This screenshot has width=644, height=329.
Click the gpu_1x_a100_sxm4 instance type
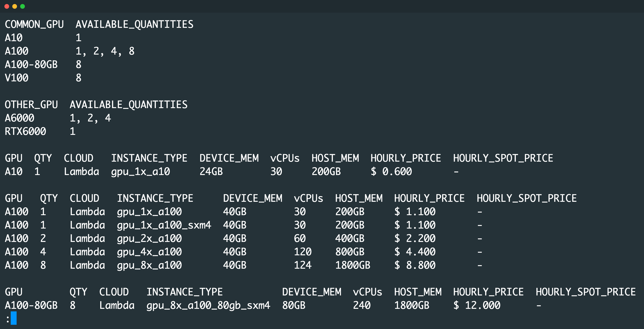tap(164, 225)
